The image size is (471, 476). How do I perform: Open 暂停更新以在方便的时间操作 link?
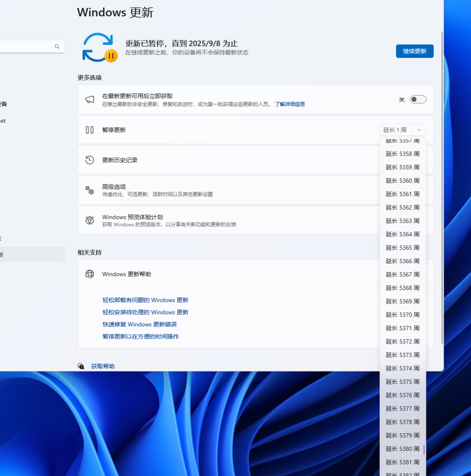(x=140, y=337)
